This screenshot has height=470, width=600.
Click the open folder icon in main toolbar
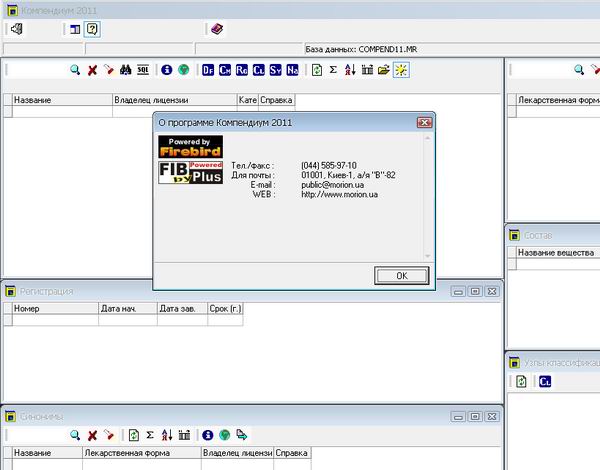tap(383, 70)
